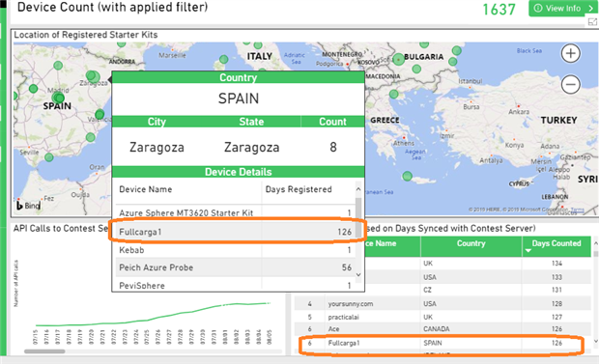
Task: Click the Bing logo on the map
Action: [x=28, y=206]
